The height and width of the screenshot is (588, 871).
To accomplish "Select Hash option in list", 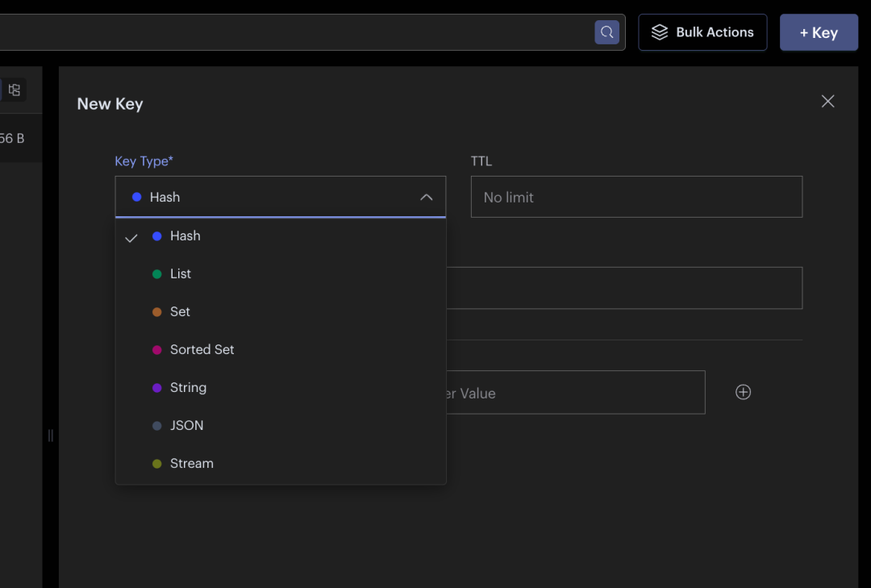I will point(280,236).
